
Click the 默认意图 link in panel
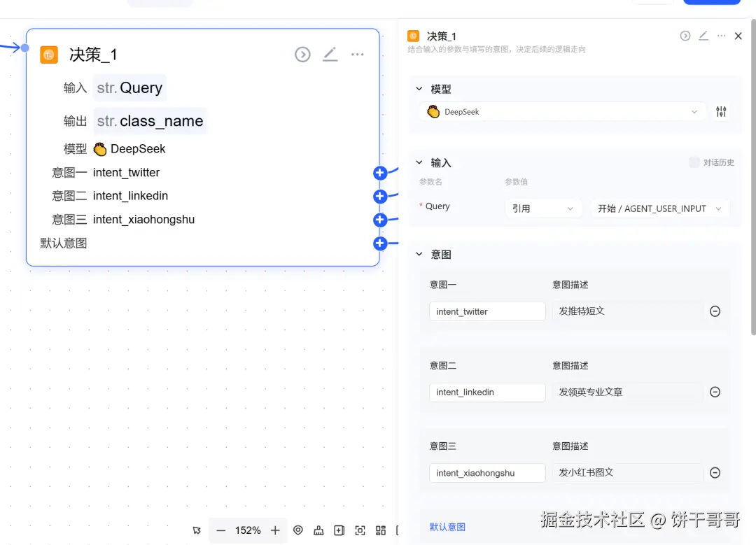click(x=447, y=527)
